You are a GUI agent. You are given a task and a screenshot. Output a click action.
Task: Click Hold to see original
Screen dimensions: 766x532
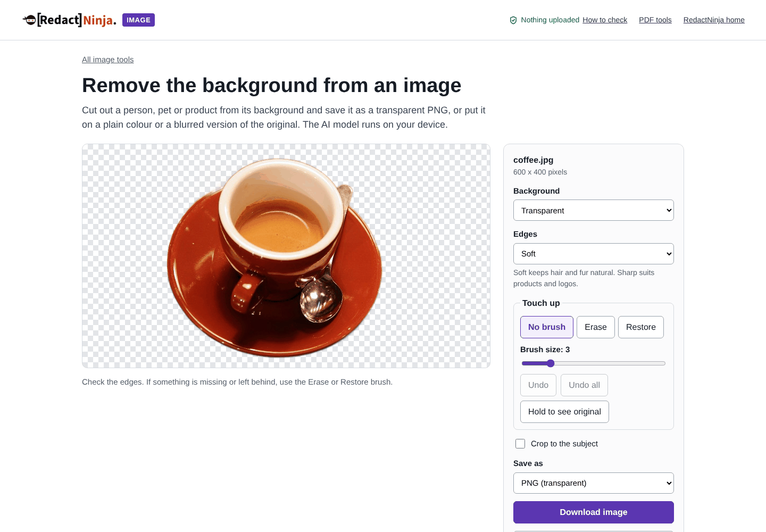[x=564, y=412]
